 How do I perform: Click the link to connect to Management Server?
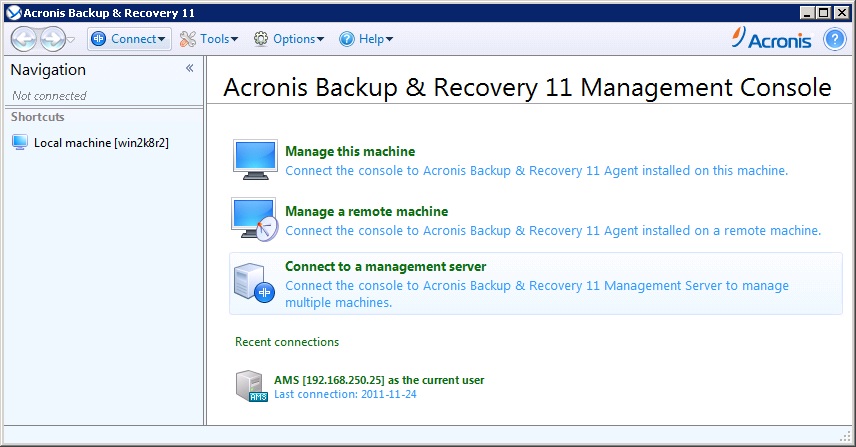pyautogui.click(x=537, y=294)
